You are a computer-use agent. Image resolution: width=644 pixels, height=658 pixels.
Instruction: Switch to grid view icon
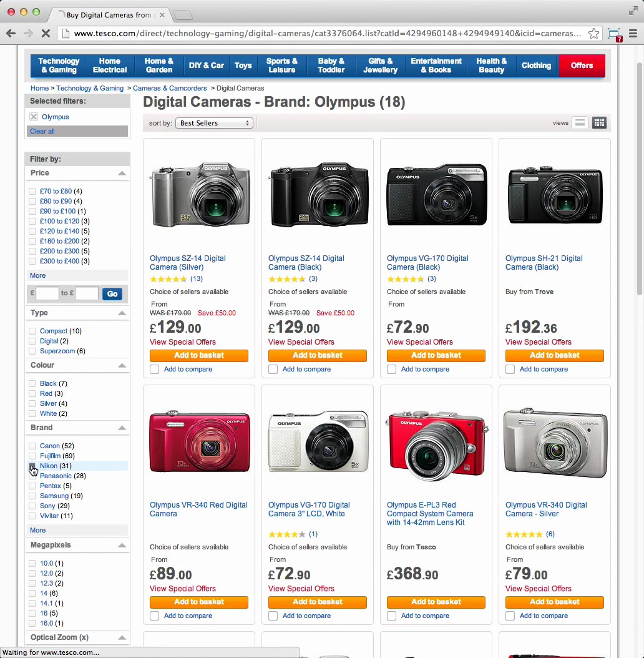[599, 123]
